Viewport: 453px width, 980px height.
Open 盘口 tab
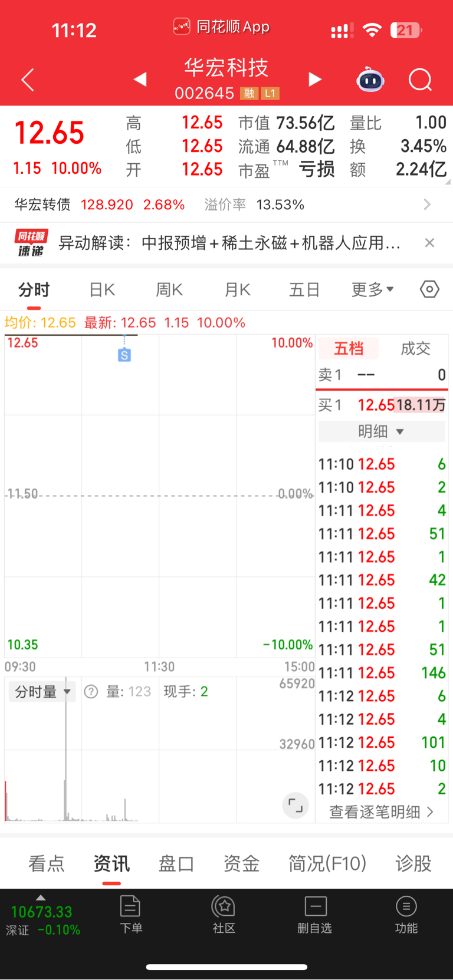(x=176, y=863)
